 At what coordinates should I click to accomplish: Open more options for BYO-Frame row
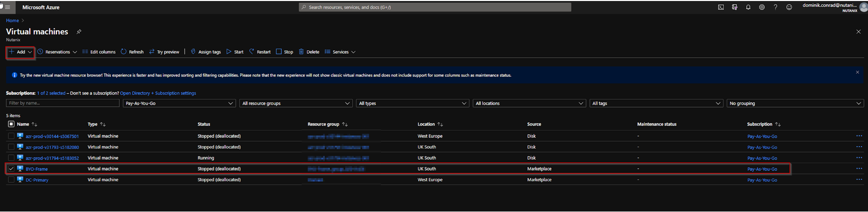(x=859, y=169)
